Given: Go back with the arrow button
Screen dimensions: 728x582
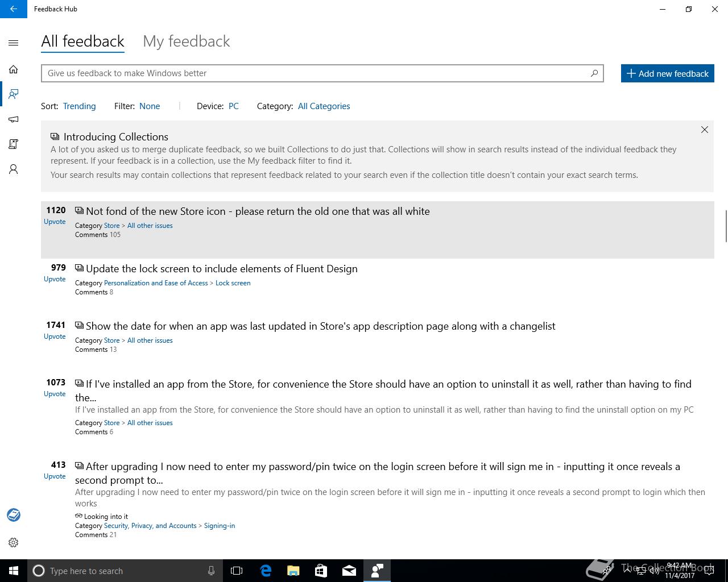Looking at the screenshot, I should pyautogui.click(x=14, y=9).
